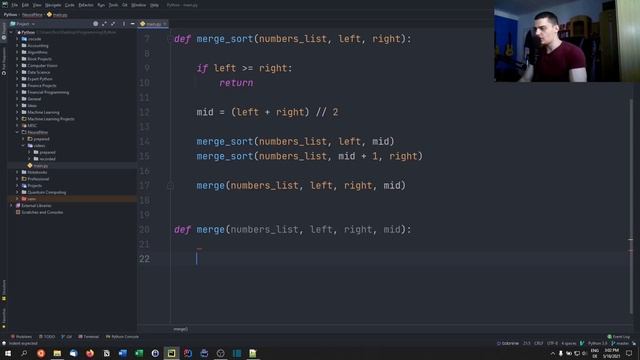The width and height of the screenshot is (640, 360).
Task: Click External Libraries icon
Action: (x=18, y=205)
